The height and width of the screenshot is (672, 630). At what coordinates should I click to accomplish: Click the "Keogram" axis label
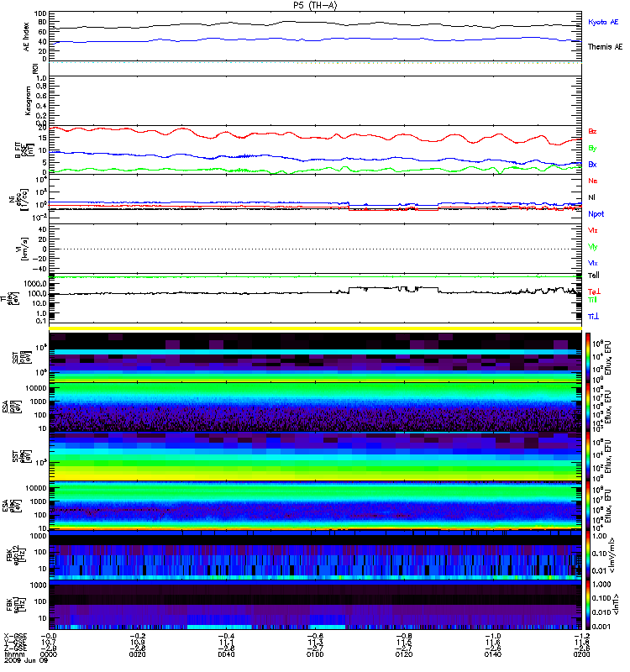(28, 100)
